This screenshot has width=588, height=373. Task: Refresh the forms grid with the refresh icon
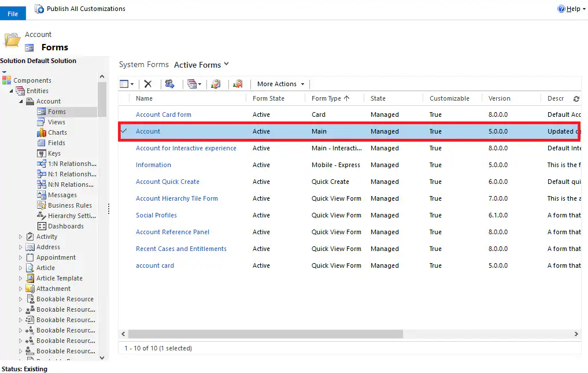click(x=576, y=98)
